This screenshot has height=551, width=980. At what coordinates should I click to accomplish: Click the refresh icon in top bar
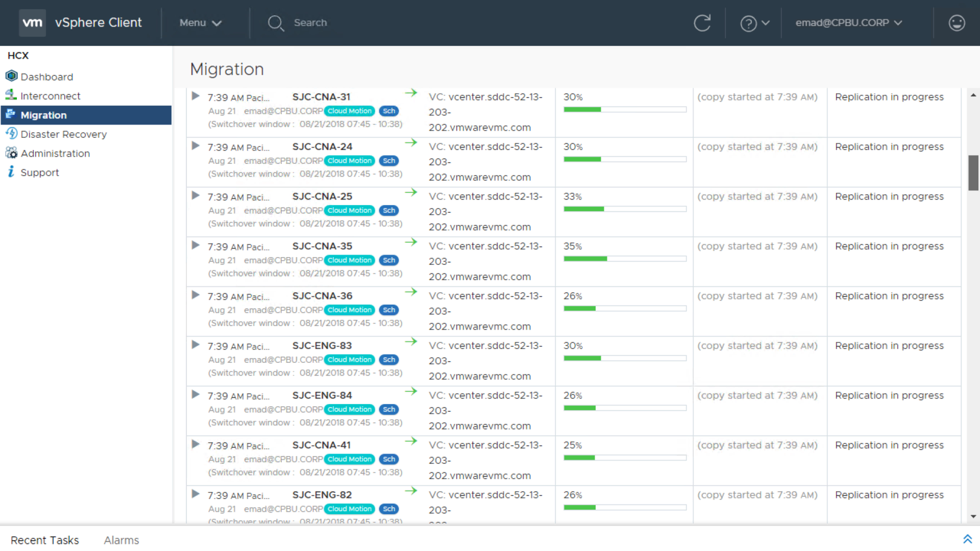pos(702,23)
